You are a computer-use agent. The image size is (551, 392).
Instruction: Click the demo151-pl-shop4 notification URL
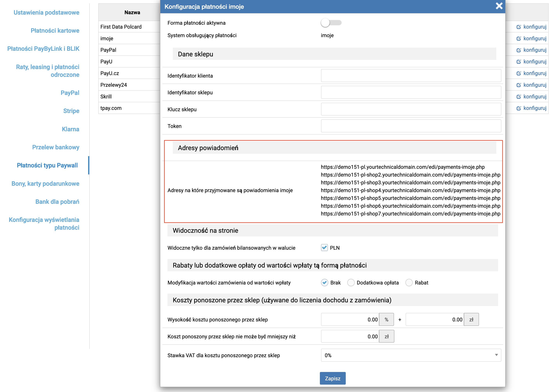[x=411, y=190]
